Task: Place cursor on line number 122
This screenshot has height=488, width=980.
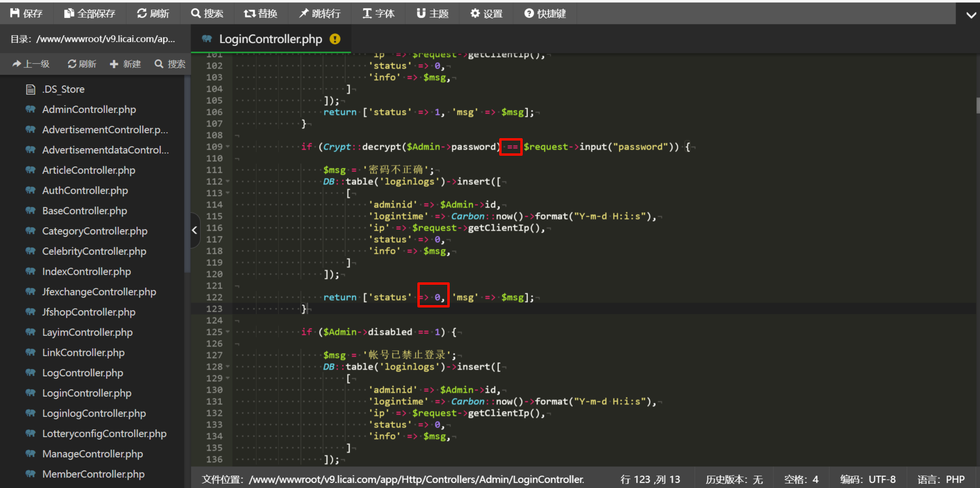Action: point(214,297)
